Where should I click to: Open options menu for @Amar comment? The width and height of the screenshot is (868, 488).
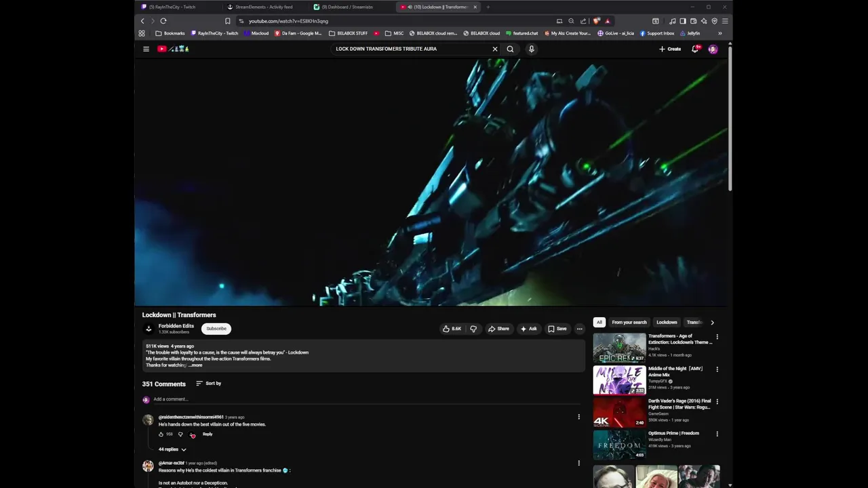578,463
